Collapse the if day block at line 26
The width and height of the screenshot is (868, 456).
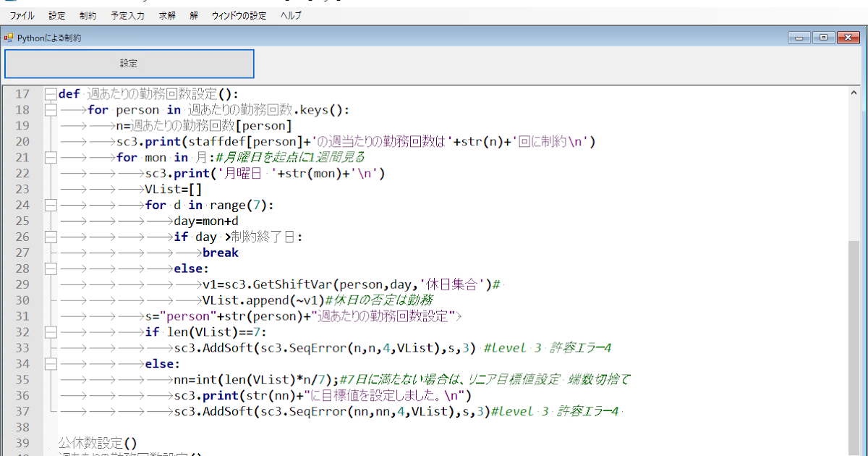(50, 237)
